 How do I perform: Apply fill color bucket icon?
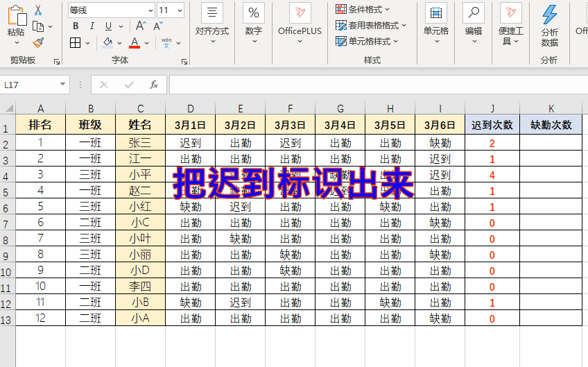(x=107, y=43)
